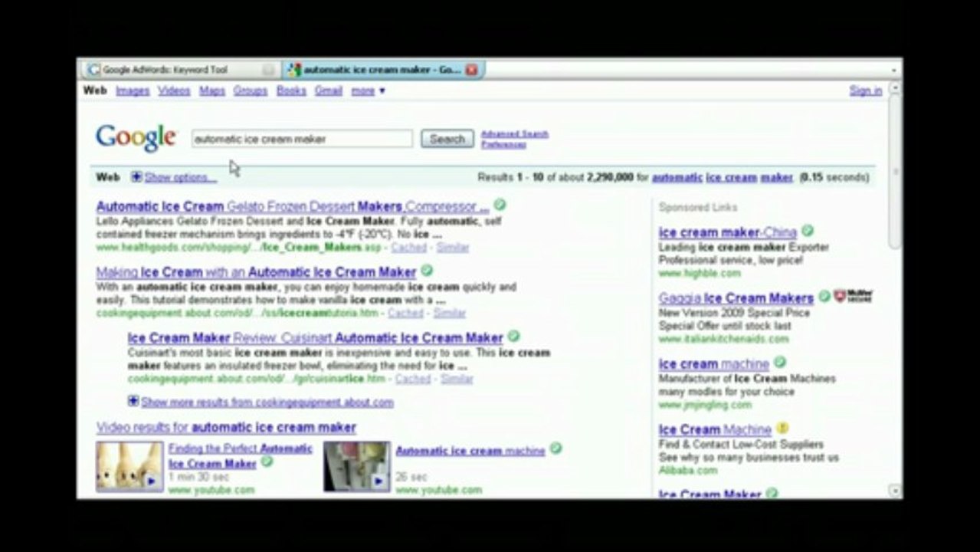Viewport: 980px width, 552px height.
Task: Click the Search button
Action: [447, 139]
